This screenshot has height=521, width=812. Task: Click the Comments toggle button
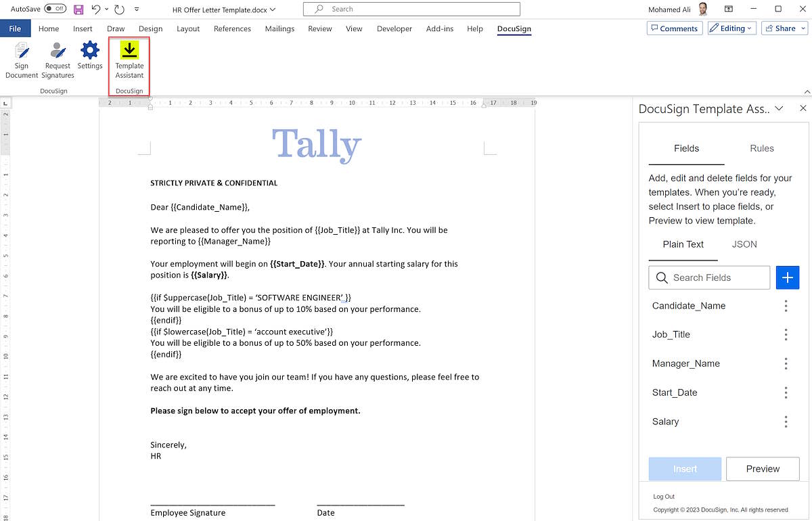[x=674, y=28]
